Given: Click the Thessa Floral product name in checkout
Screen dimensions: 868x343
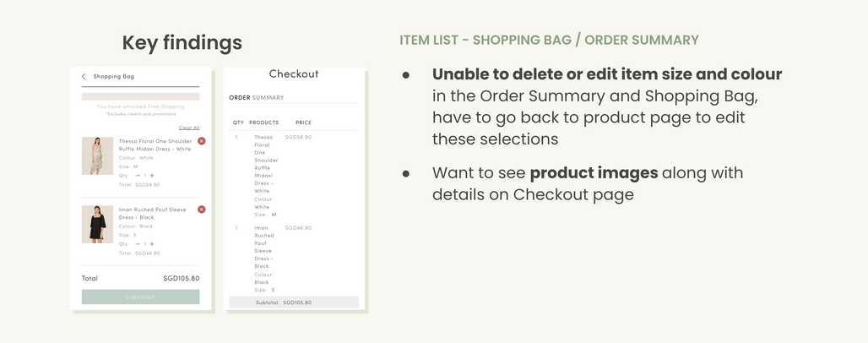Looking at the screenshot, I should click(263, 164).
